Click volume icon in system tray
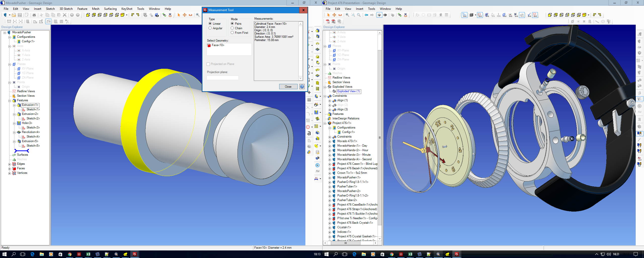Screen dimensions: 644x258 (x=609, y=254)
